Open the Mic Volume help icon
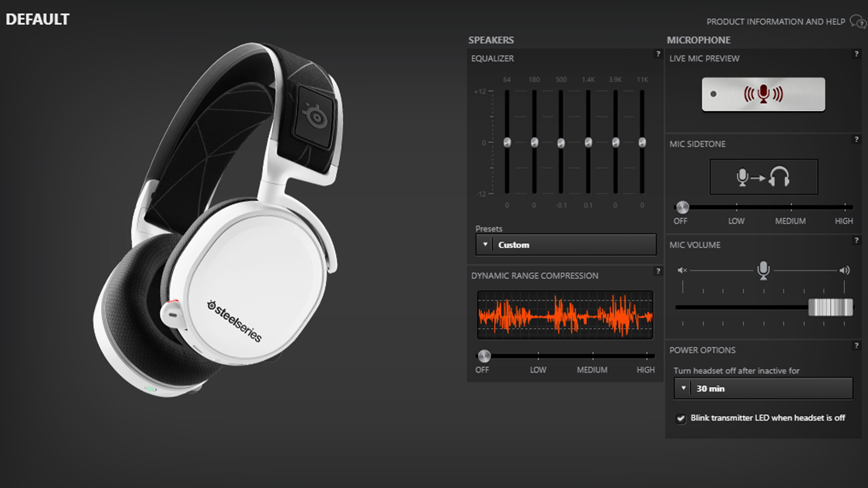 pos(856,240)
